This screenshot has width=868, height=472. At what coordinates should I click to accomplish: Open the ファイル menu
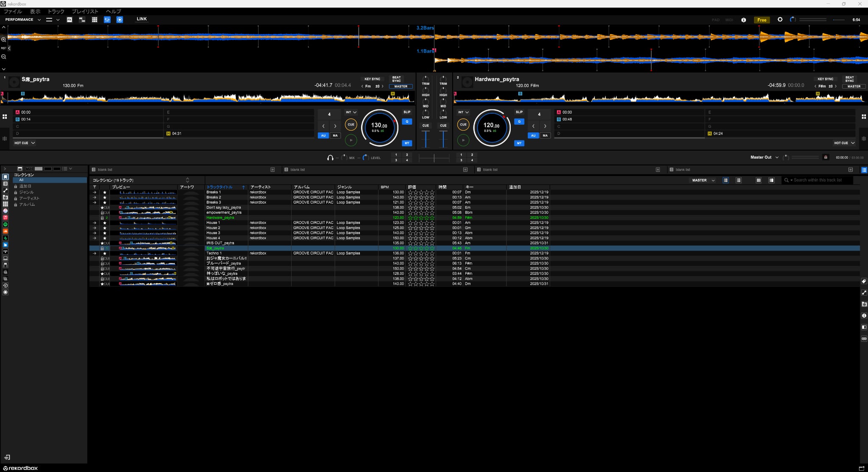click(12, 11)
